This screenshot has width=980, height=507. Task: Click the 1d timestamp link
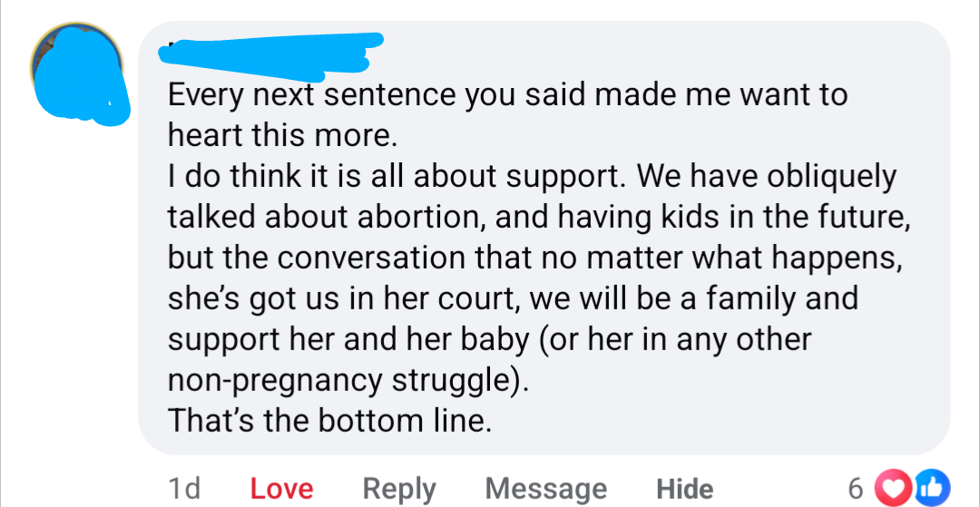click(184, 489)
